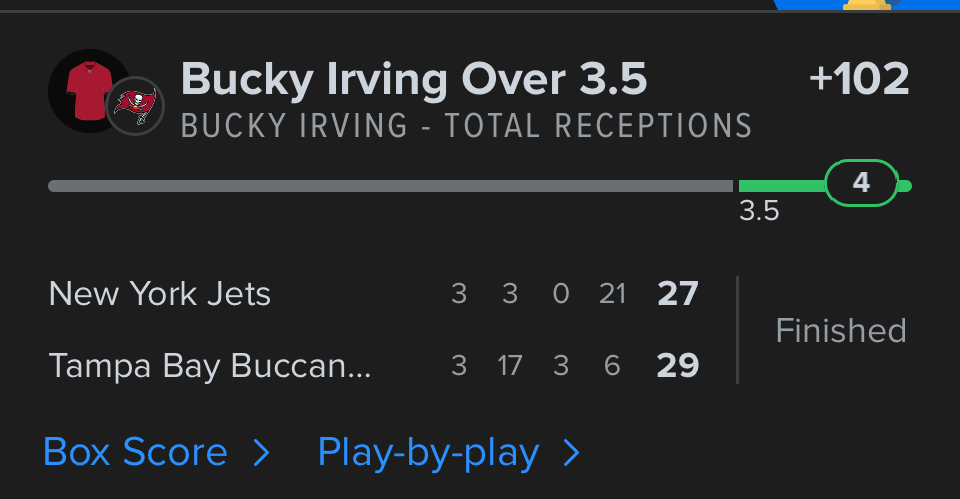Viewport: 960px width, 499px height.
Task: Click the chevron arrow beside Box Score
Action: point(261,454)
